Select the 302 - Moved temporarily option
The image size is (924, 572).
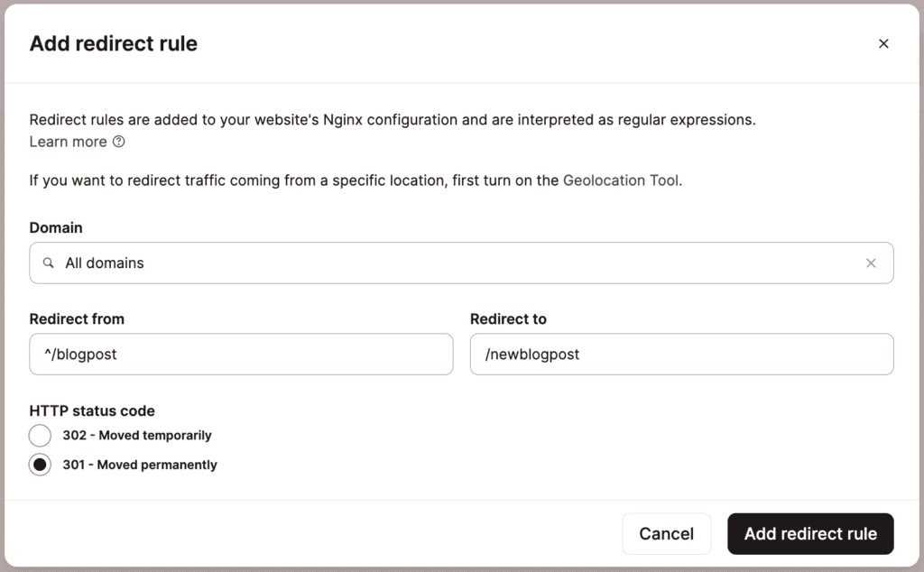pos(40,435)
